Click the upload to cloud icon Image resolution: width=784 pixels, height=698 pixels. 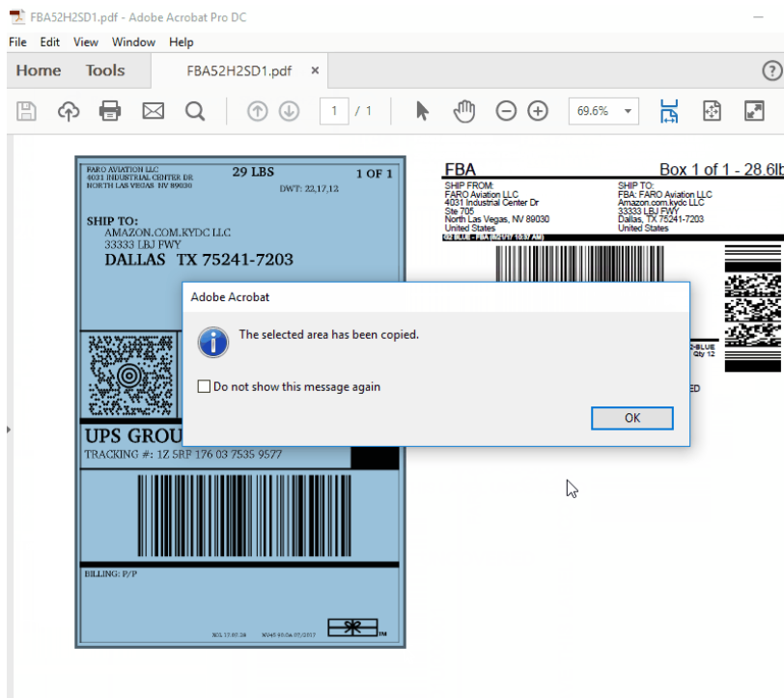[69, 111]
